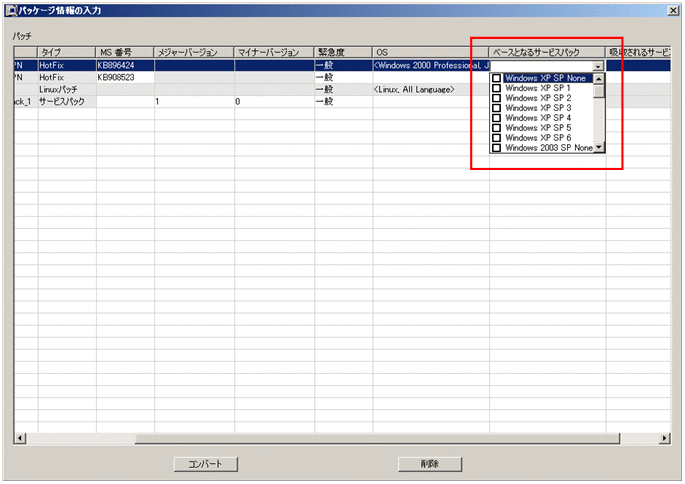Click the マイナーバージョン column header
Viewport: 685px width, 484px height.
coord(274,52)
